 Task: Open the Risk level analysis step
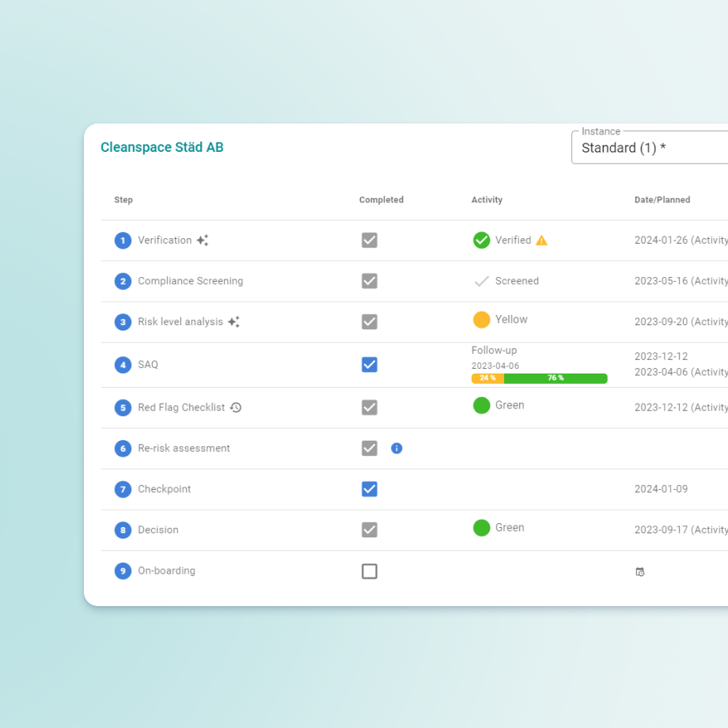click(180, 322)
